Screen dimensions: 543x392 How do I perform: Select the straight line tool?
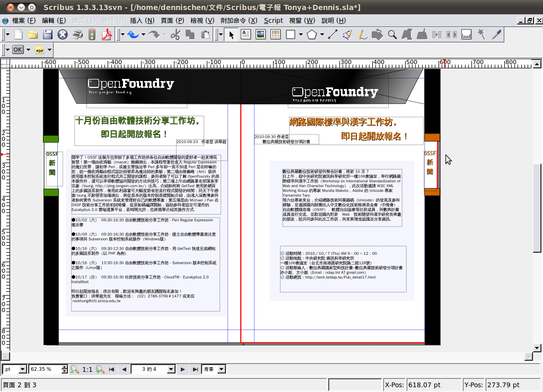(332, 34)
